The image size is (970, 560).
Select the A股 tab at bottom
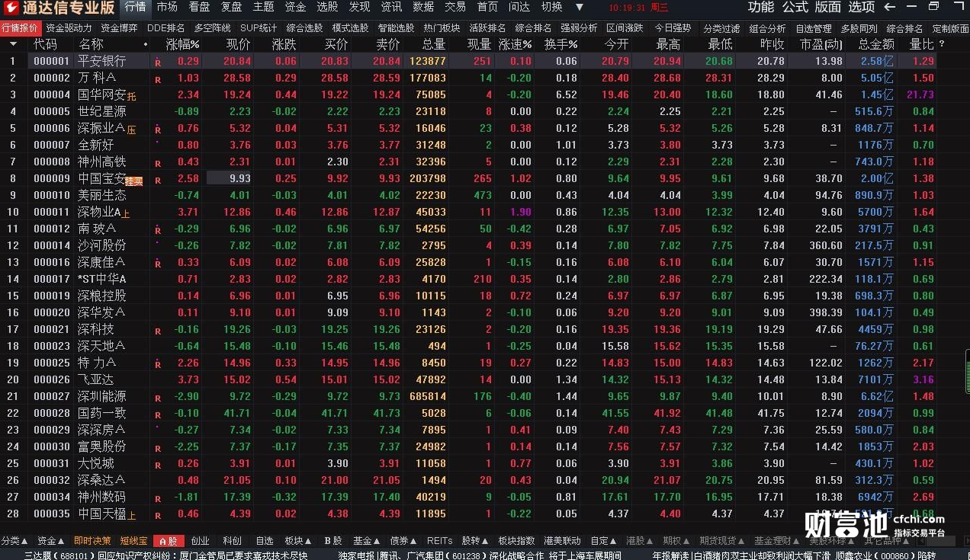click(169, 541)
